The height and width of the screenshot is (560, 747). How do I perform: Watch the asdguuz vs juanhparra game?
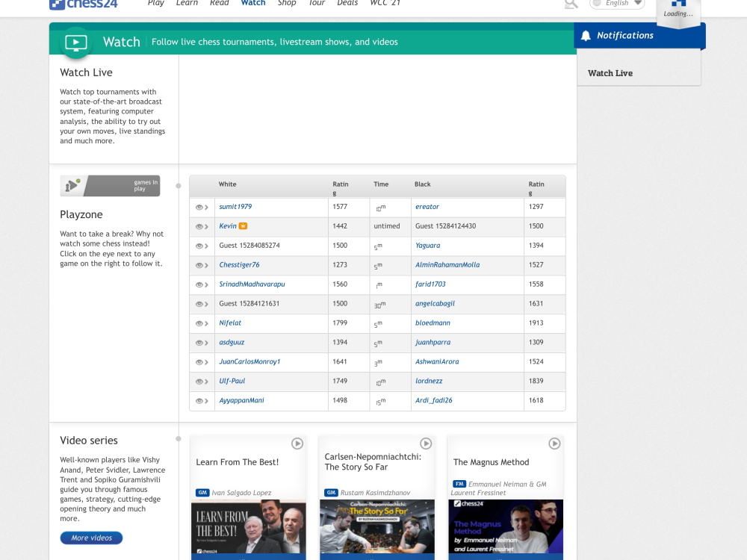click(202, 343)
